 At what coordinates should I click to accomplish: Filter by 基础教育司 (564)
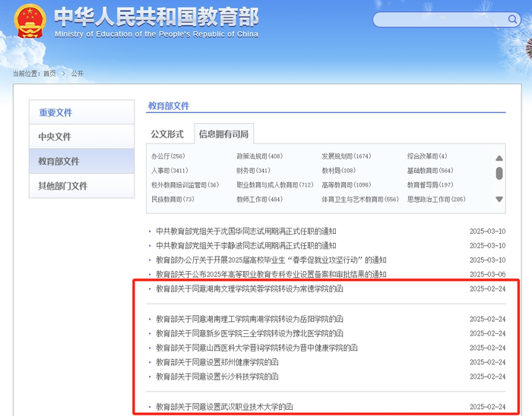click(430, 170)
